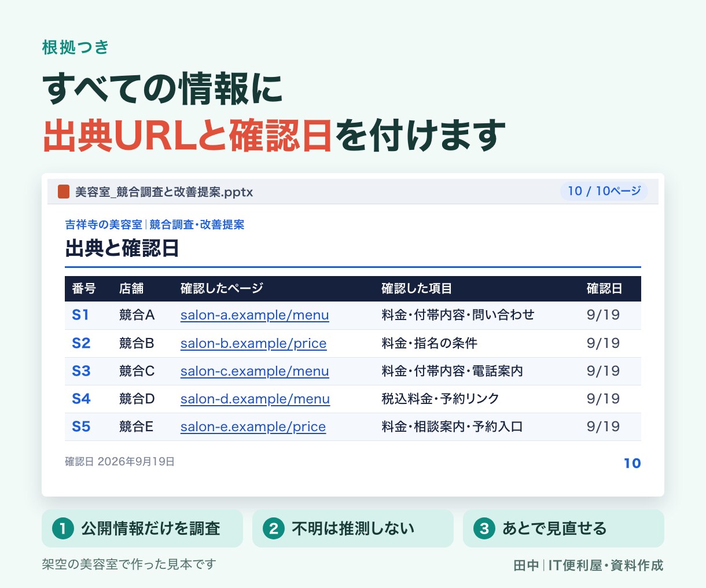Click the file name 美容室_競合調査と改善提案.pptx
Screen dimensions: 706x588
point(164,192)
